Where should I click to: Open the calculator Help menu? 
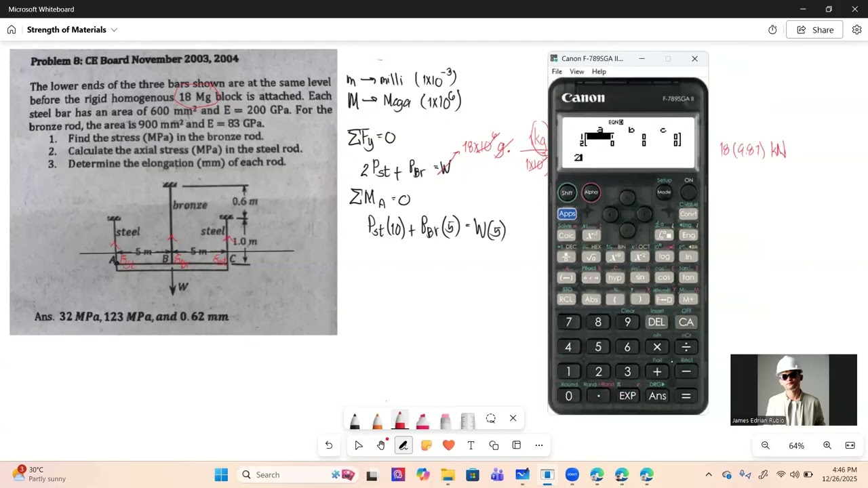point(599,72)
